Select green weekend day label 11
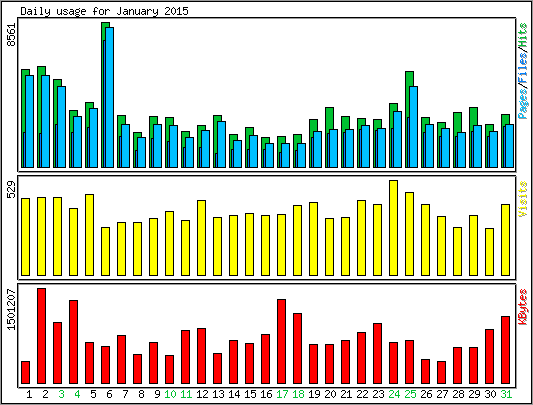533x405 pixels. coord(186,394)
